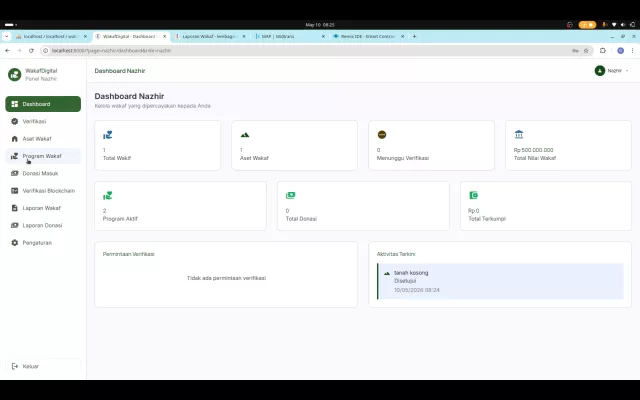
Task: Click the Aset Wakaf card mountain icon
Action: coord(244,135)
